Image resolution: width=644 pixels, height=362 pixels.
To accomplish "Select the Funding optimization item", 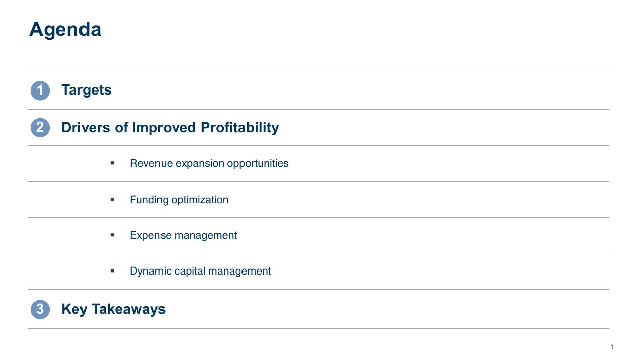I will [x=179, y=200].
